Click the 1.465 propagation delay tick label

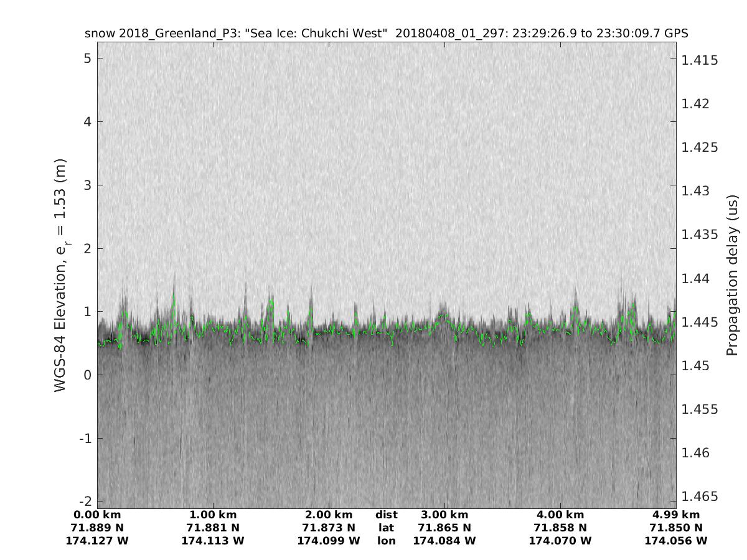point(700,497)
